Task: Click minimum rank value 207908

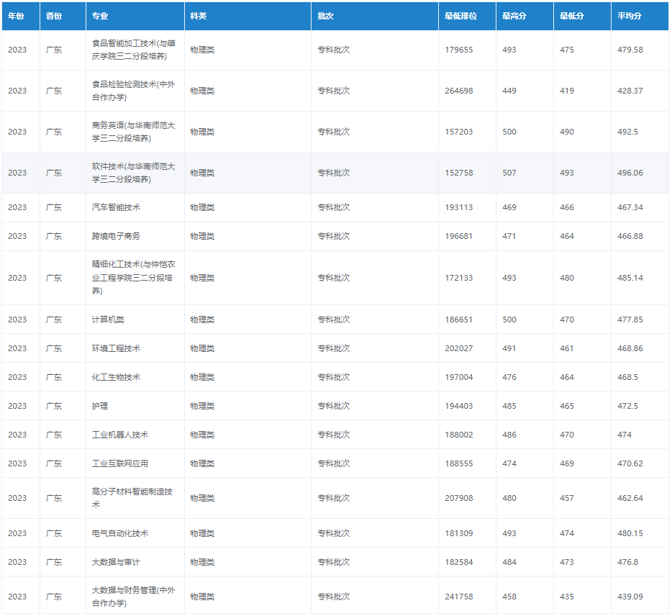Action: pyautogui.click(x=458, y=498)
